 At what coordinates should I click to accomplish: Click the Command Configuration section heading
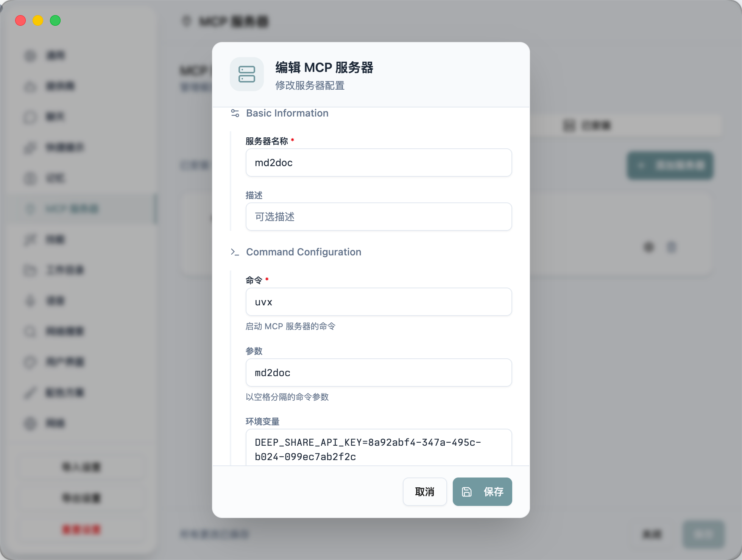304,252
